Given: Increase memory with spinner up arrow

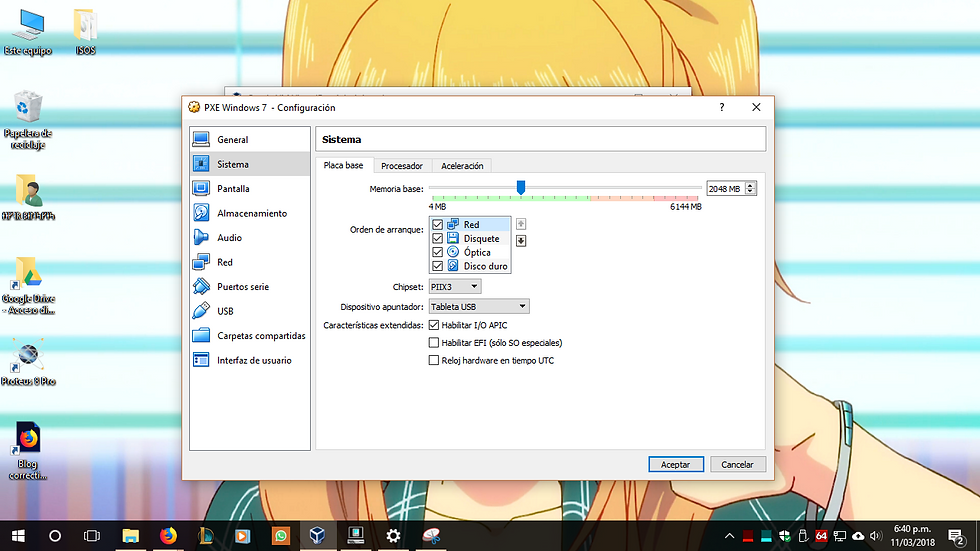Looking at the screenshot, I should click(750, 185).
